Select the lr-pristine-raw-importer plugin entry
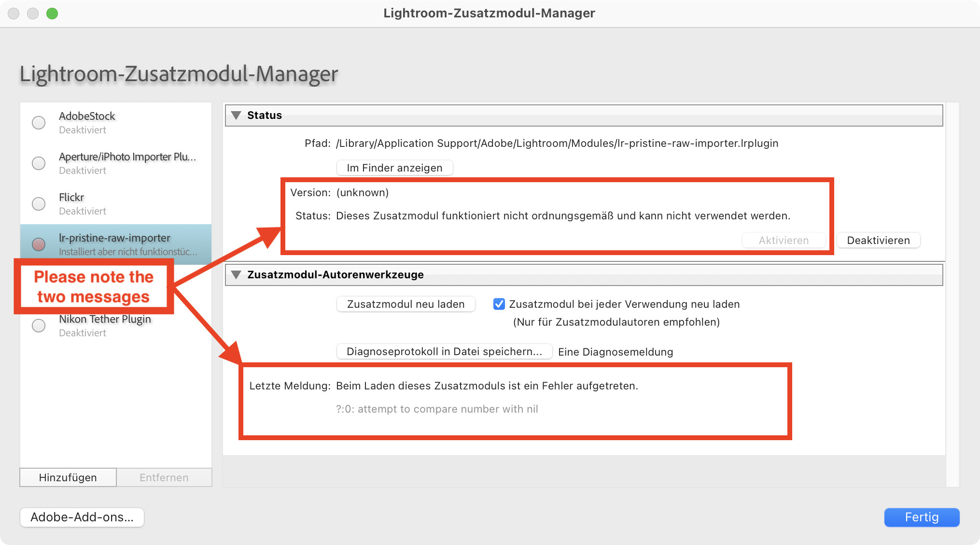 pyautogui.click(x=116, y=244)
